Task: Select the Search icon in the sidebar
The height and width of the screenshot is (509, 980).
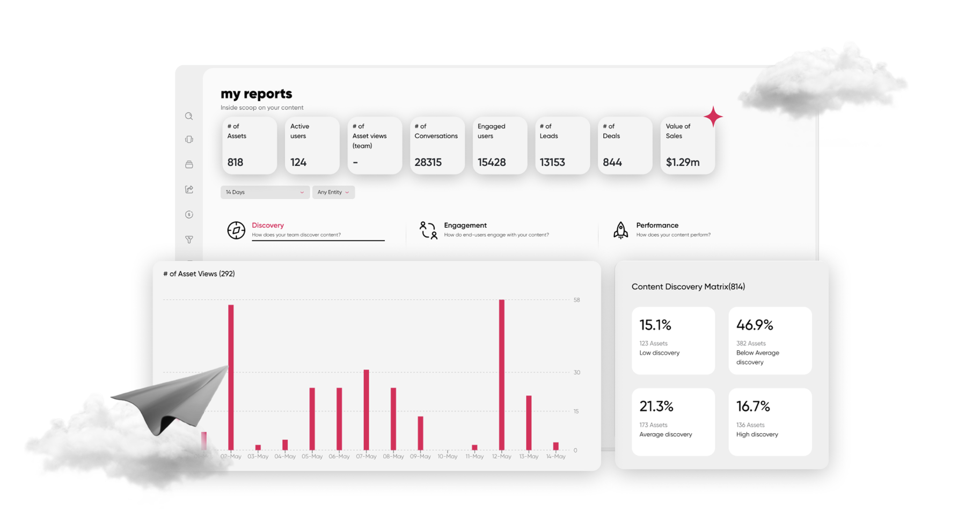Action: click(x=189, y=116)
